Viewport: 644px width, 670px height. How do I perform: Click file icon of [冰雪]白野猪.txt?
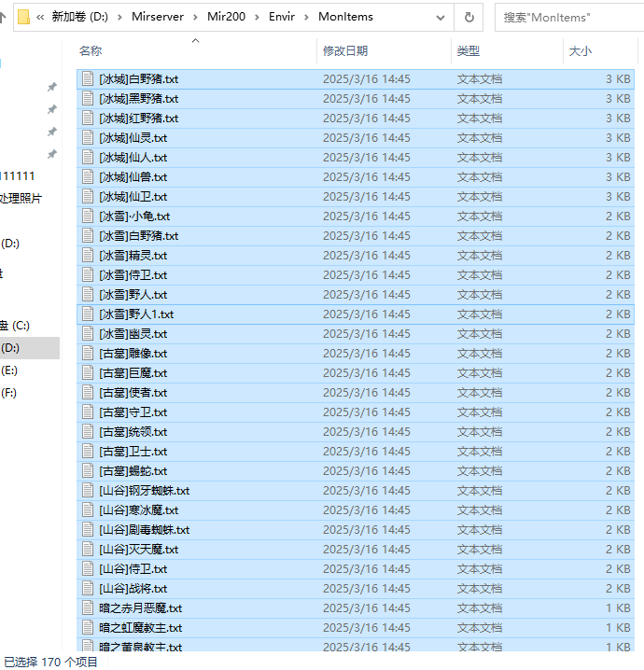pyautogui.click(x=88, y=236)
